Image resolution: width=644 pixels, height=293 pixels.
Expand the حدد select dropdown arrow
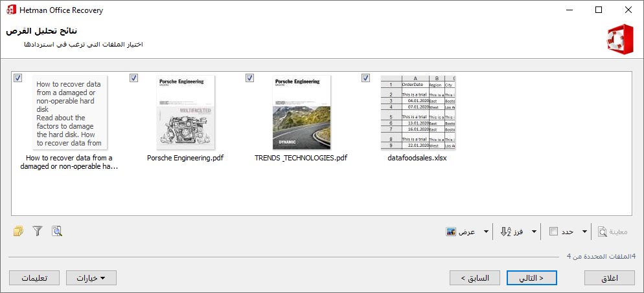(x=585, y=232)
